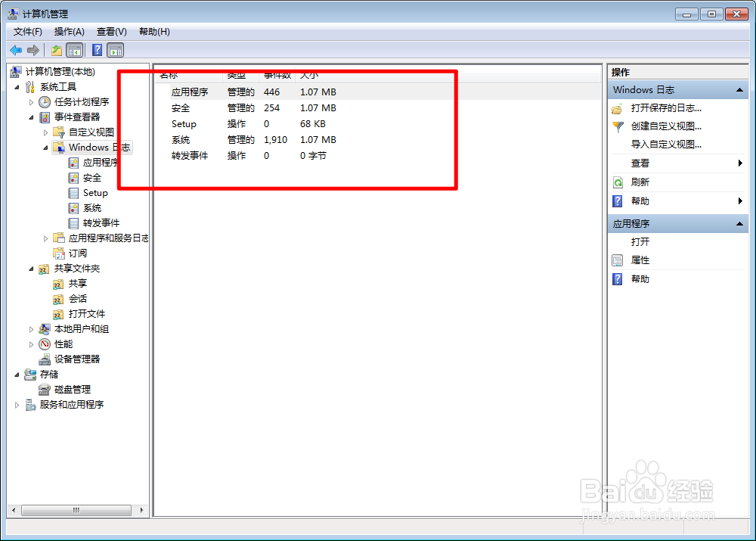Open the 帮助(H) menu
This screenshot has width=756, height=541.
click(x=154, y=32)
